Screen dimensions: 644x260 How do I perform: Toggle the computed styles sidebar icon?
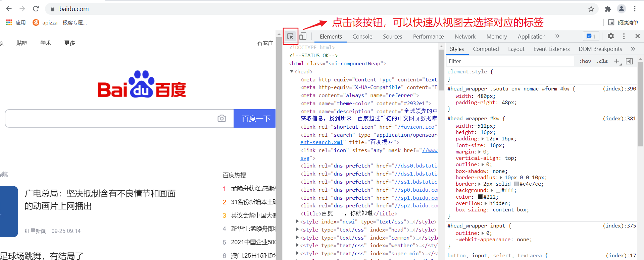click(x=630, y=61)
